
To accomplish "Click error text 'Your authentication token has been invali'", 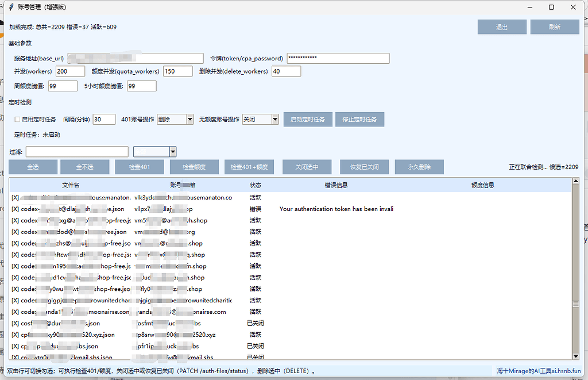I will 336,209.
